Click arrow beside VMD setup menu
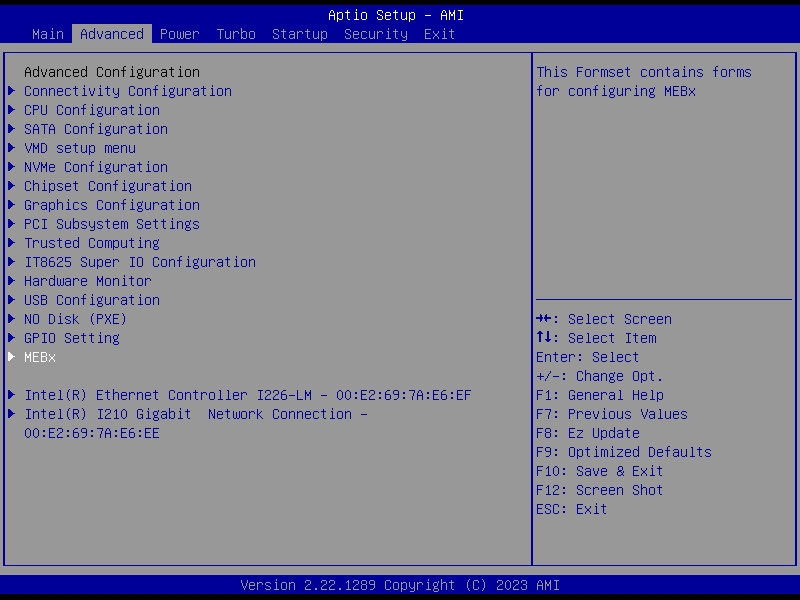Screen dimensions: 800x600 point(12,148)
